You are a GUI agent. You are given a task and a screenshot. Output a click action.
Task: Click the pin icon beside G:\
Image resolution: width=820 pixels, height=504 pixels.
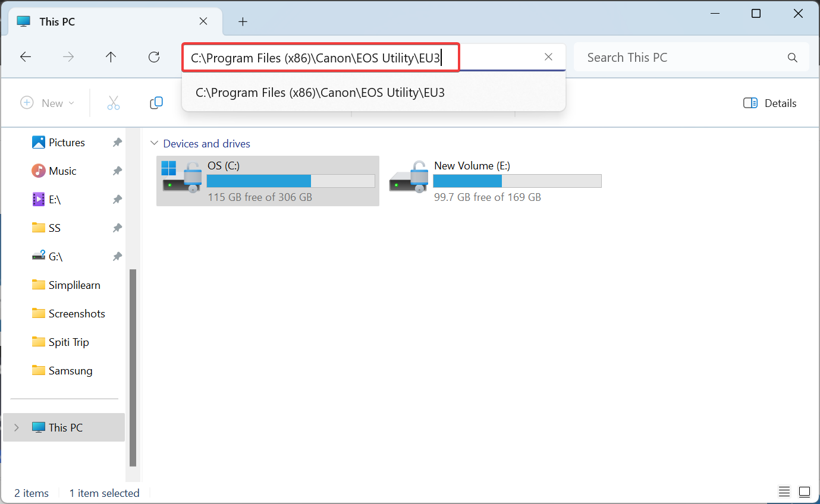point(117,257)
